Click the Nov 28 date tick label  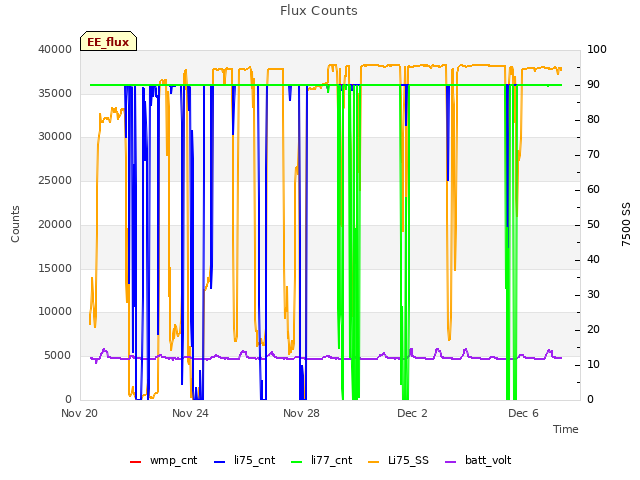tap(301, 413)
